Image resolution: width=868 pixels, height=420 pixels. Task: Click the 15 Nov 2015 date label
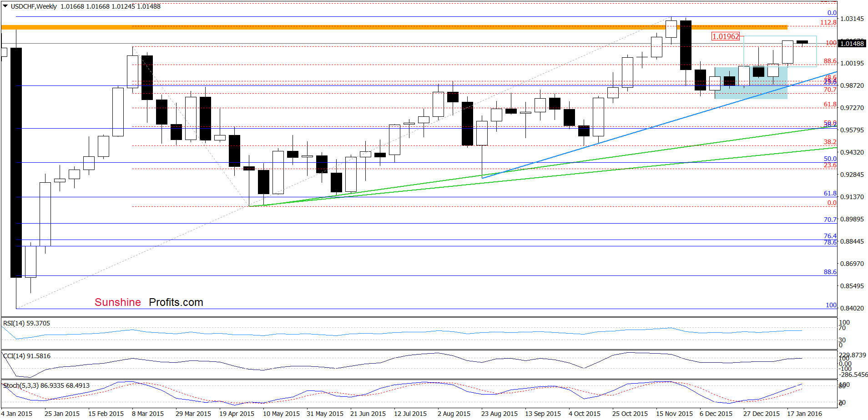tap(674, 414)
